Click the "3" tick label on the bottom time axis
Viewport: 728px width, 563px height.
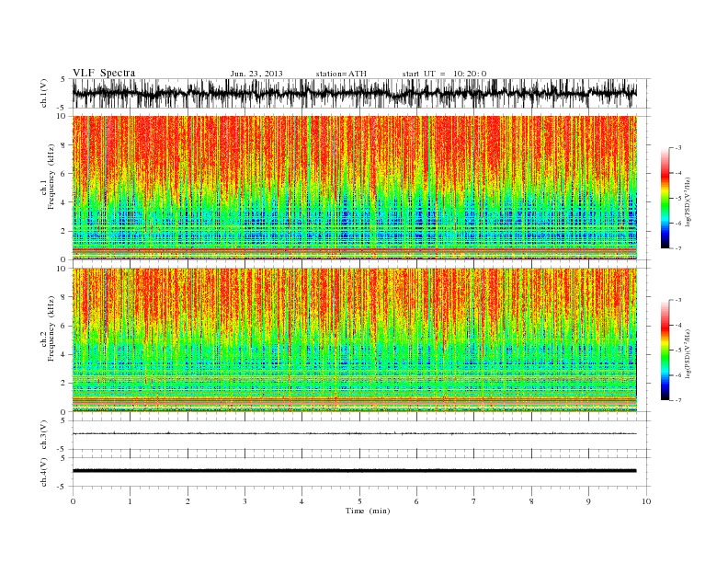(x=245, y=501)
